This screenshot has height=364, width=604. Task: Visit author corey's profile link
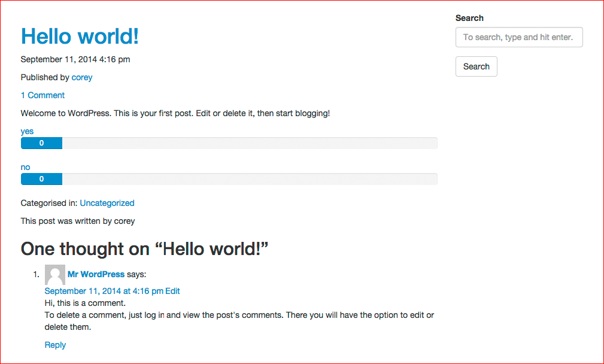[x=82, y=77]
